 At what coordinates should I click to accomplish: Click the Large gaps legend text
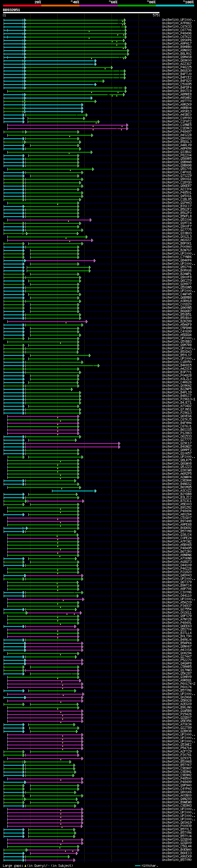tap(13, 865)
